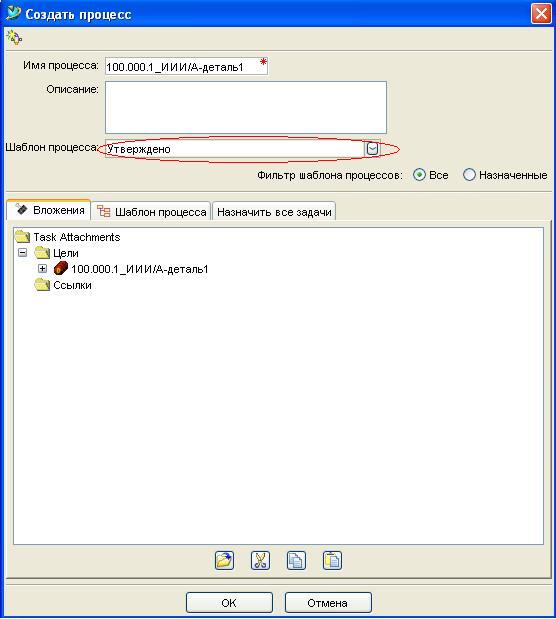556x619 pixels.
Task: Click the Цели folder icon
Action: pyautogui.click(x=42, y=253)
